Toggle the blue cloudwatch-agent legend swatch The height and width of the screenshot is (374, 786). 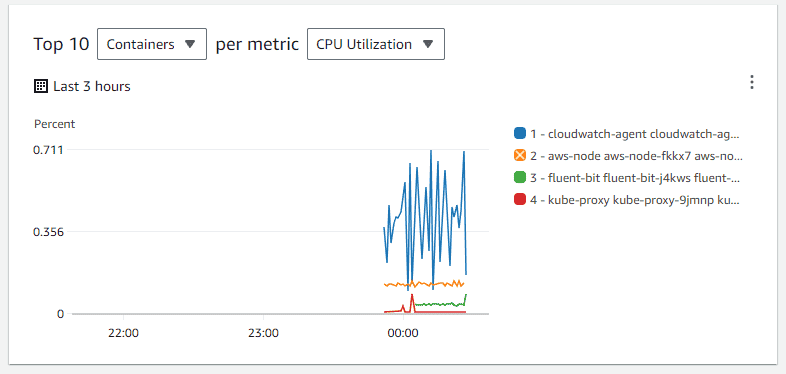point(520,134)
